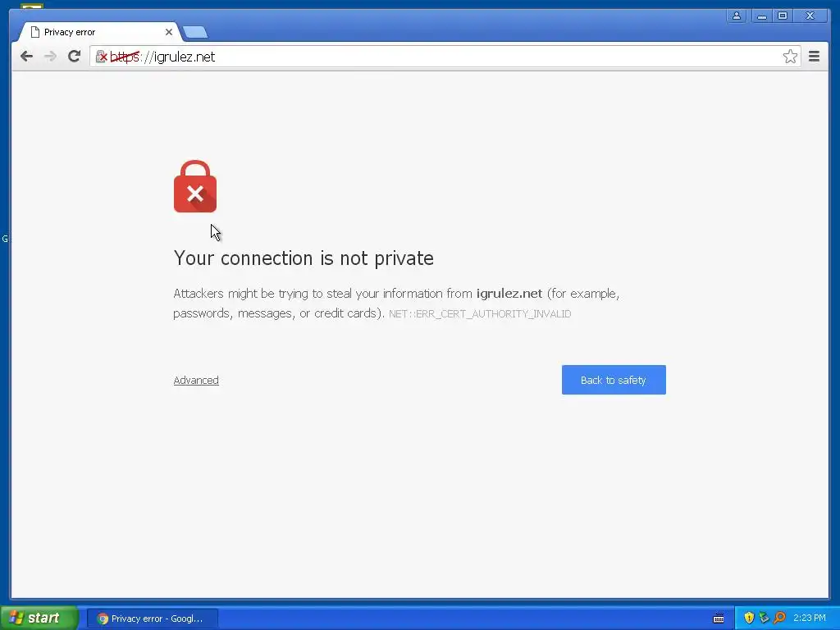Open the Chrome hamburger menu
Image resolution: width=840 pixels, height=630 pixels.
coord(814,57)
